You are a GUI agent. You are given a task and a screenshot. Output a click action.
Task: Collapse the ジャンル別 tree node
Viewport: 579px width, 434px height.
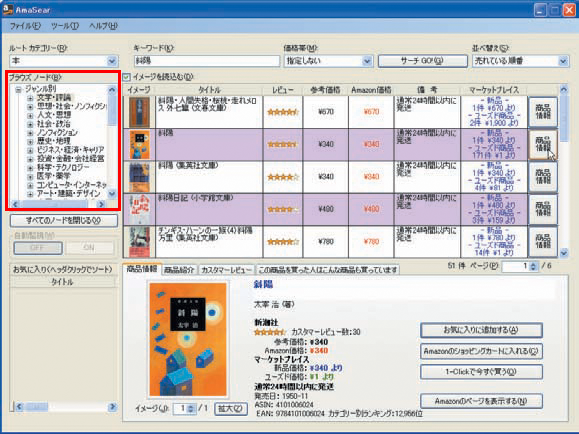[18, 89]
